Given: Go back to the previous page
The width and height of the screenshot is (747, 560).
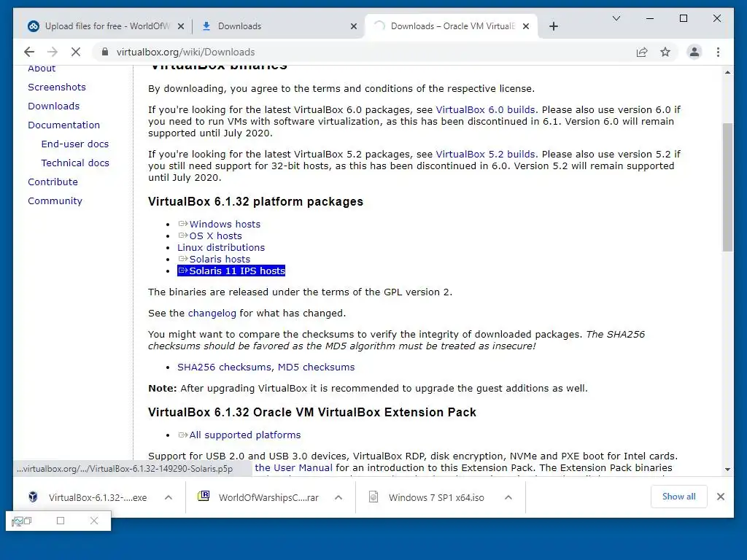Looking at the screenshot, I should [x=29, y=52].
